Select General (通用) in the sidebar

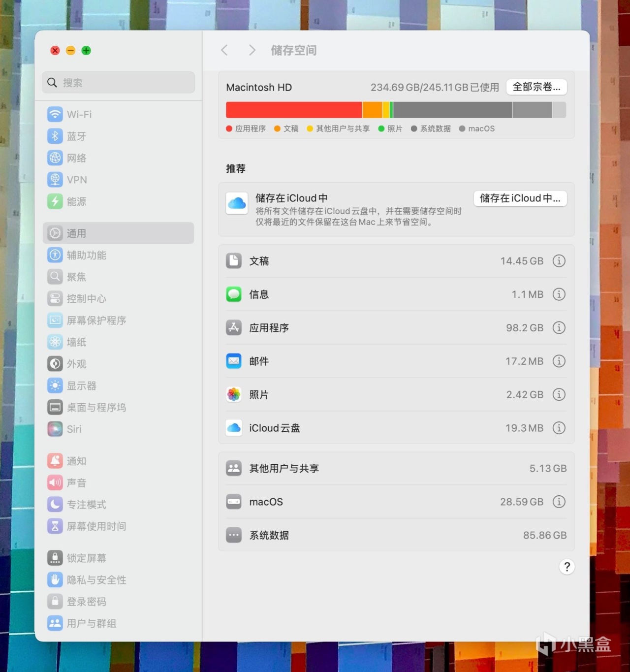(x=118, y=233)
